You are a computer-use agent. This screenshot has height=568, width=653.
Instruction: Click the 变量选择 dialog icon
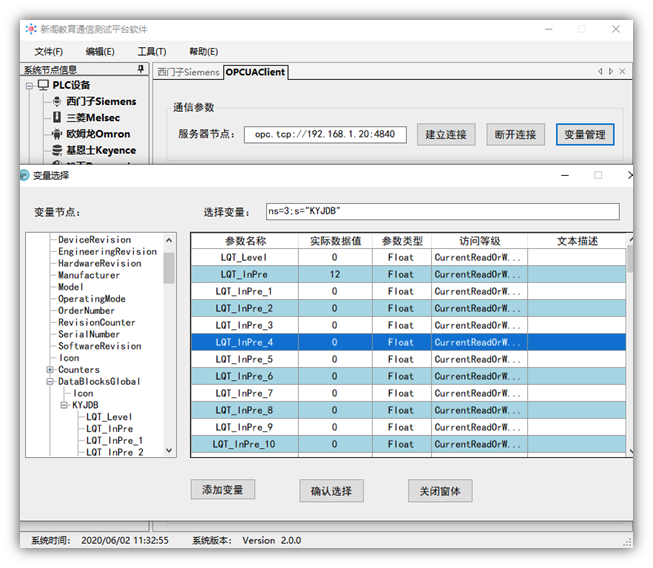[25, 175]
